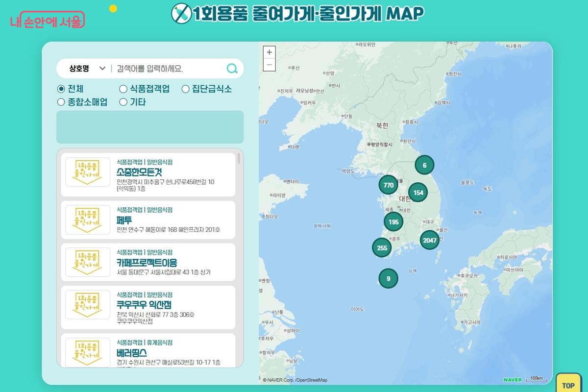Click the cluster marker showing 6 stores
The height and width of the screenshot is (392, 588).
click(424, 165)
